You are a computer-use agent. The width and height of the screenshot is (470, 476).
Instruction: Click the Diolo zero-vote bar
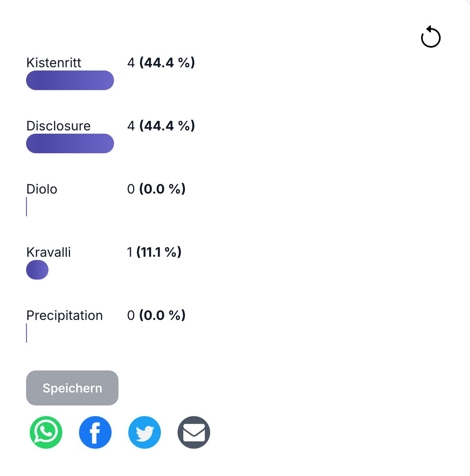pyautogui.click(x=26, y=207)
